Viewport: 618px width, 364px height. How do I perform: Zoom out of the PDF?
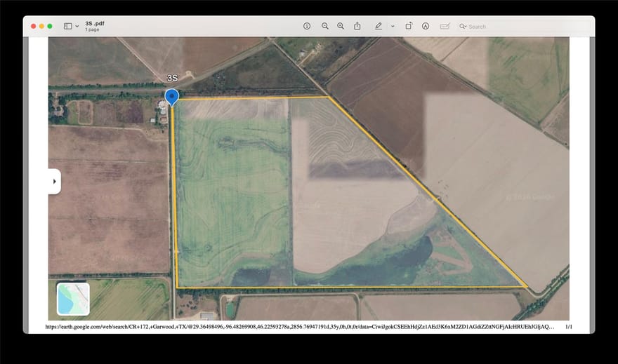coord(324,26)
